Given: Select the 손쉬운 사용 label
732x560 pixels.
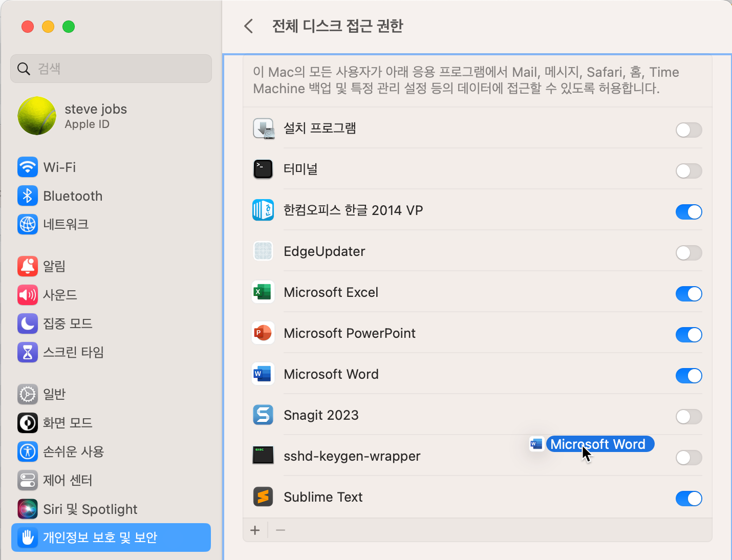Looking at the screenshot, I should 74,451.
